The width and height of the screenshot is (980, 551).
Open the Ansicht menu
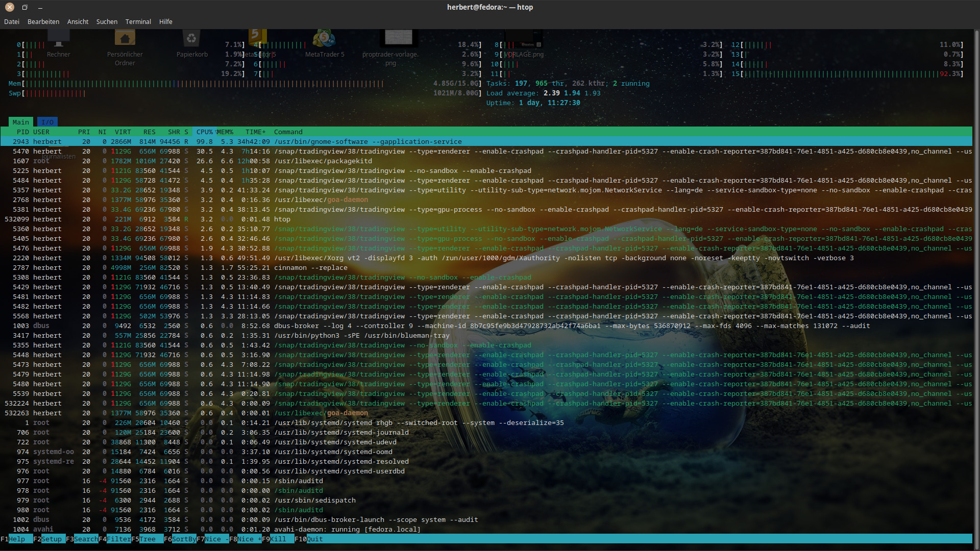click(x=78, y=21)
